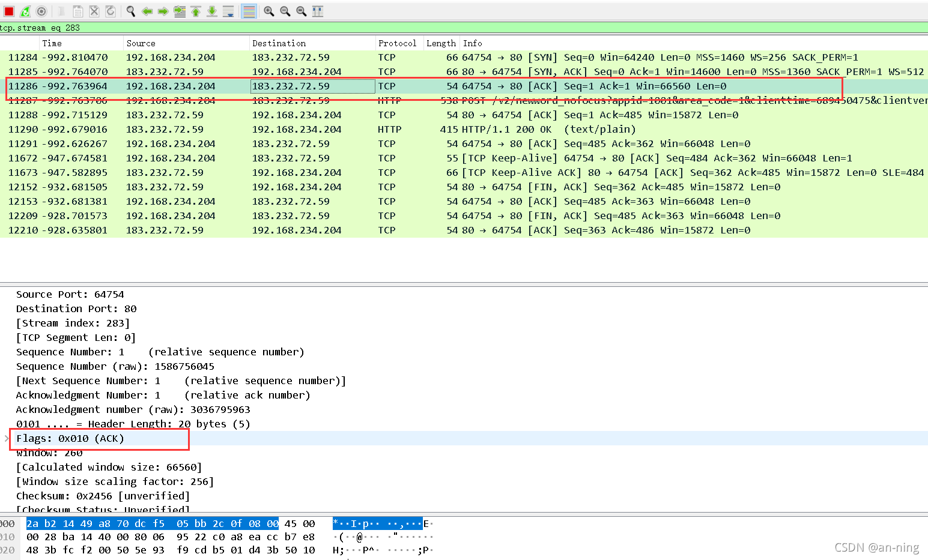928x560 pixels.
Task: Select Acknowledgment number (raw): 3036795963
Action: [x=133, y=409]
